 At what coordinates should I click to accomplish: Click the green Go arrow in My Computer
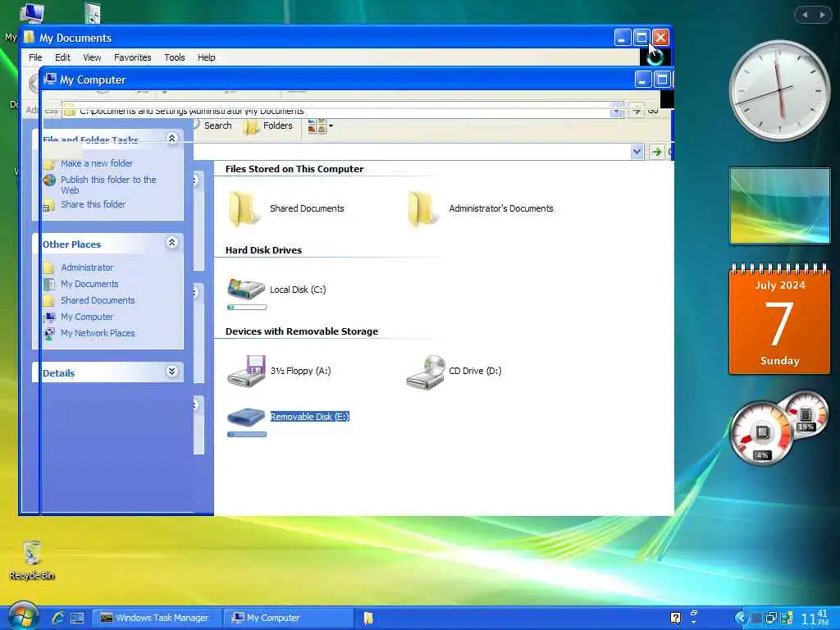[657, 152]
